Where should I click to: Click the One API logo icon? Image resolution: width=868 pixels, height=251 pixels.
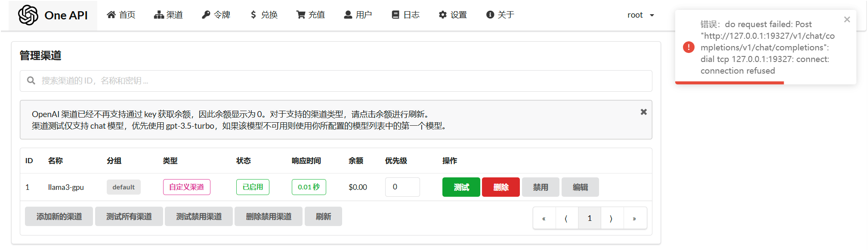tap(28, 15)
